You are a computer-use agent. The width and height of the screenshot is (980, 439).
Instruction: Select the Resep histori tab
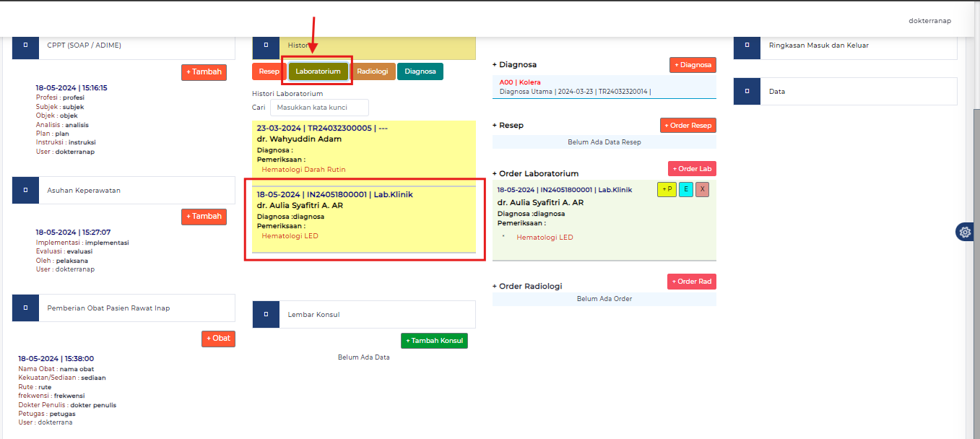[268, 71]
